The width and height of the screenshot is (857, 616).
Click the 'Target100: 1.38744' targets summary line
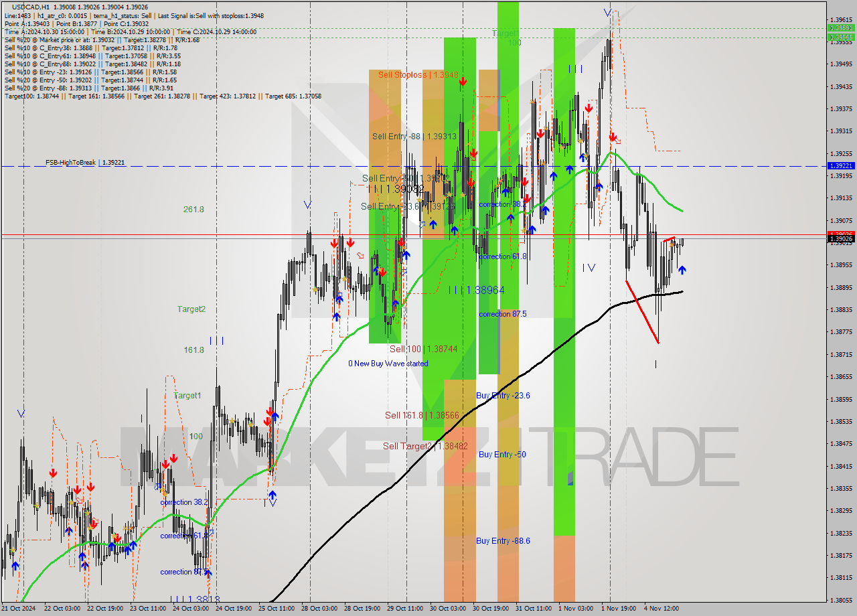click(x=163, y=96)
